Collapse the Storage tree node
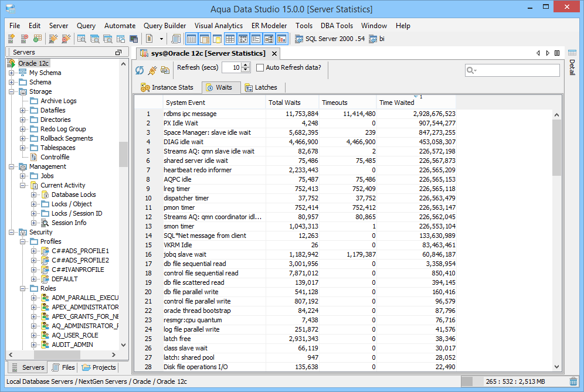The image size is (584, 392). [12, 91]
